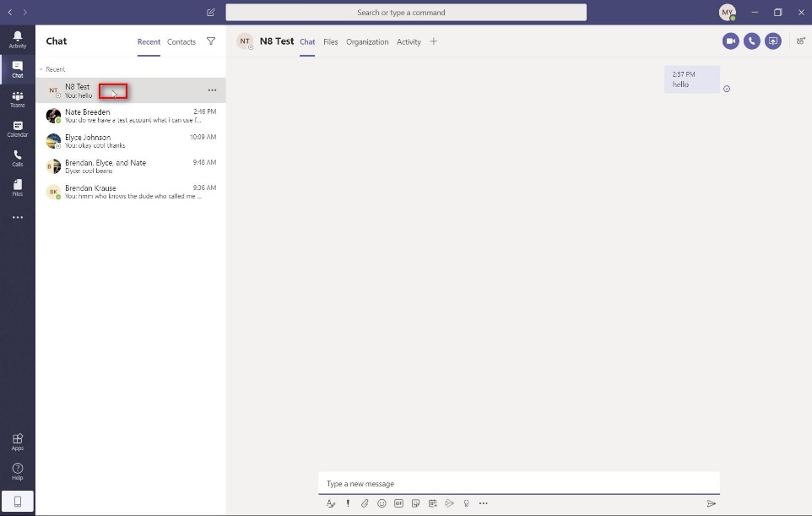The width and height of the screenshot is (812, 516).
Task: Open the emoji picker
Action: pyautogui.click(x=382, y=503)
